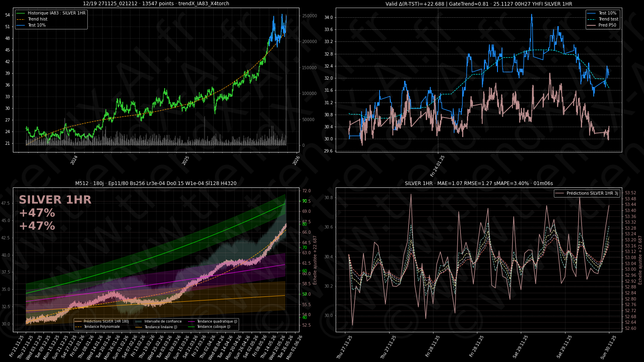Viewport: 644px width, 362px height.
Task: Click the 'Intervalle de confiance' legend entry
Action: pyautogui.click(x=163, y=322)
